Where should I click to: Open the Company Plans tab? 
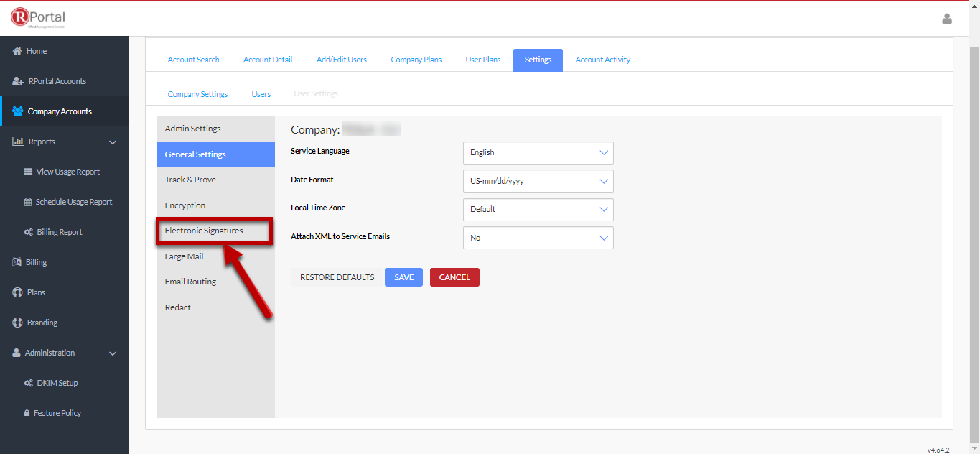click(x=416, y=60)
